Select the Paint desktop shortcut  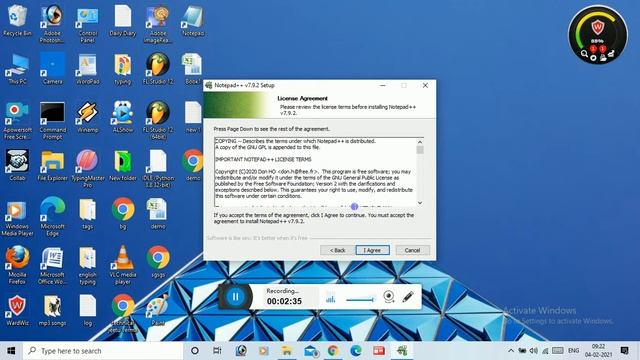tap(158, 310)
